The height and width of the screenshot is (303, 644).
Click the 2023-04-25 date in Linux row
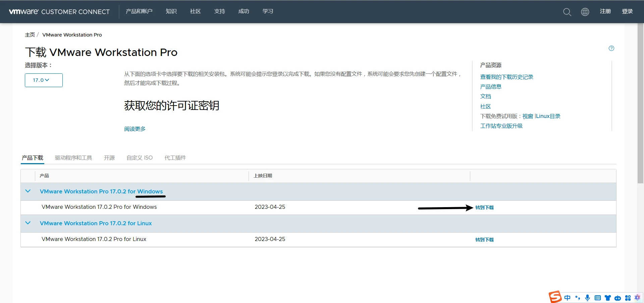[x=270, y=239]
